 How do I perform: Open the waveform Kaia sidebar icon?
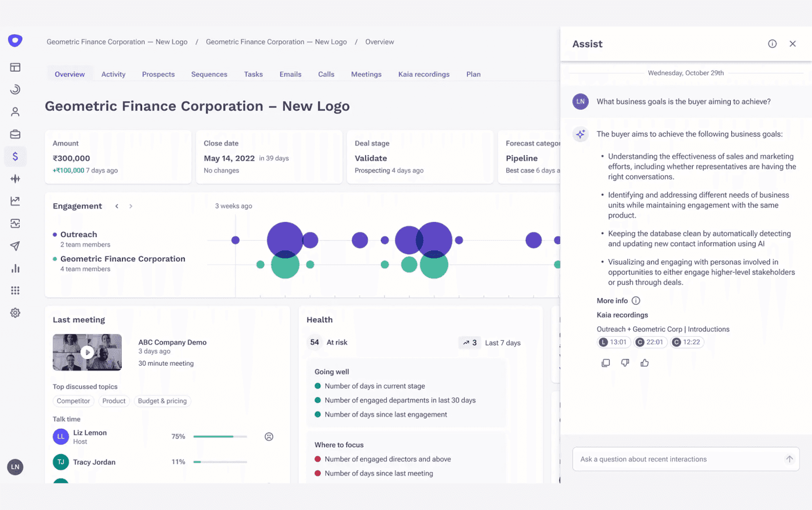point(15,179)
